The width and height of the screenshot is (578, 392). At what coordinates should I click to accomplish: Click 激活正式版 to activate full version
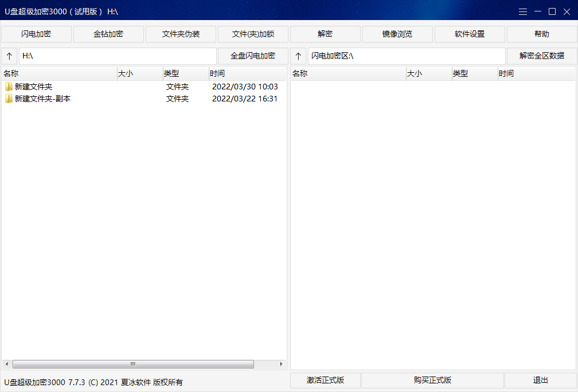point(326,380)
